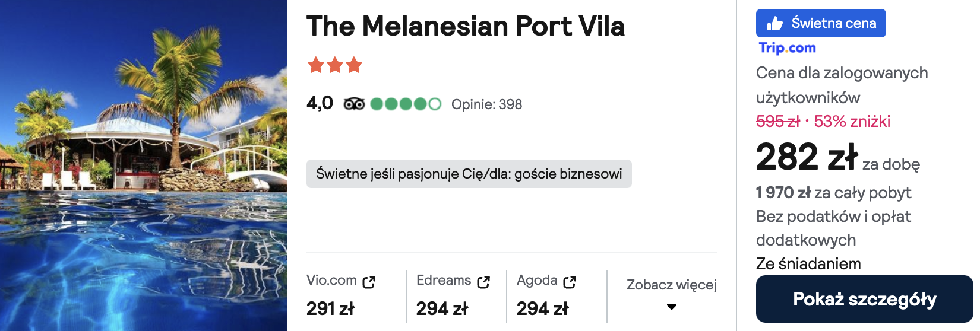Click the 282 zł za dobę price
Viewport: 980px width, 331px height.
coord(838,158)
